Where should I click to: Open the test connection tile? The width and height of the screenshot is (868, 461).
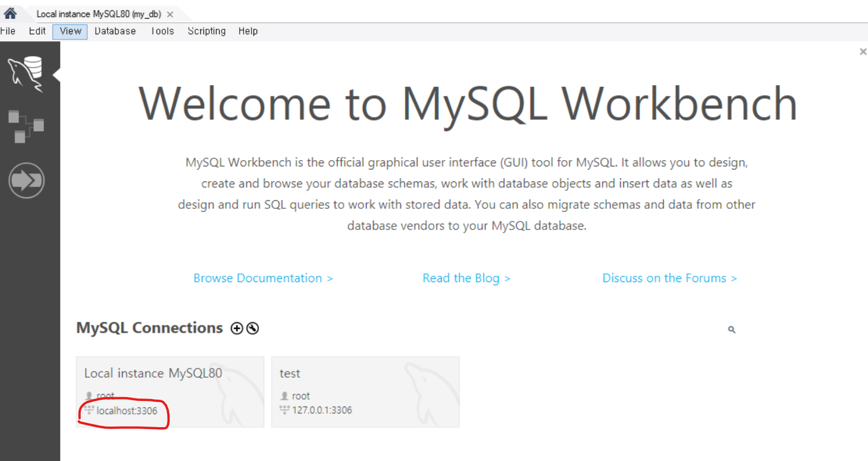(x=365, y=392)
